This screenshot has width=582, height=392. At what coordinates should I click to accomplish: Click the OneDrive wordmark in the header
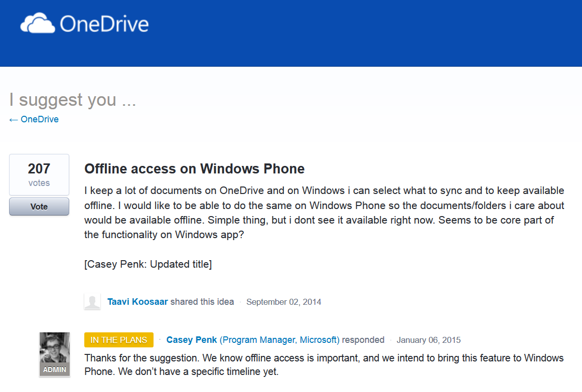pos(104,24)
